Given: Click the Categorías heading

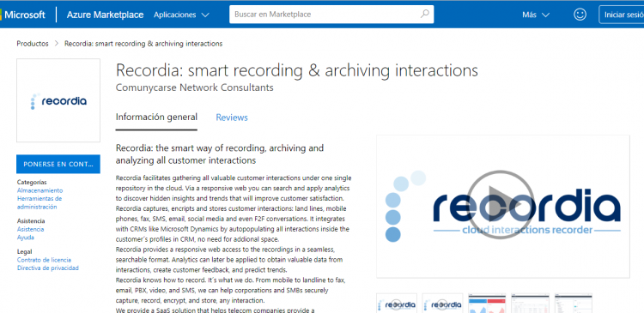Looking at the screenshot, I should [x=32, y=182].
